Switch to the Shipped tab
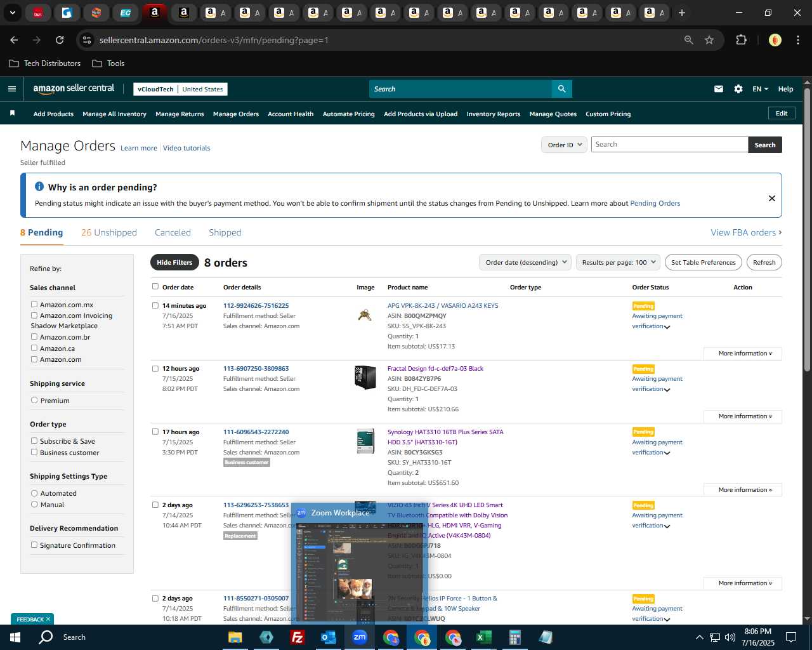Viewport: 812px width, 650px height. (x=225, y=232)
